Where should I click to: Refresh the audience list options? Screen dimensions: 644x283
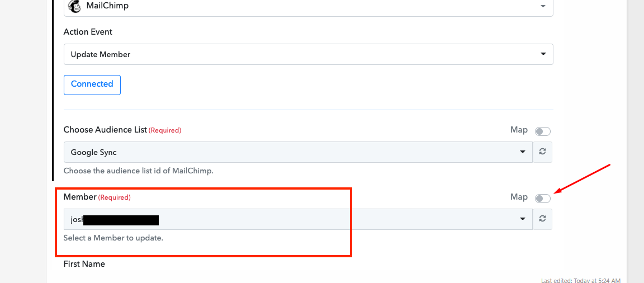543,152
